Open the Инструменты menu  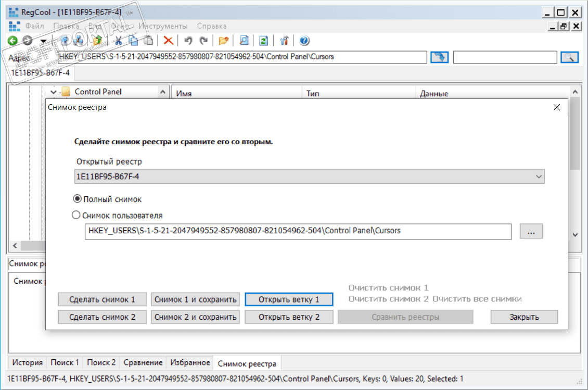coord(163,26)
